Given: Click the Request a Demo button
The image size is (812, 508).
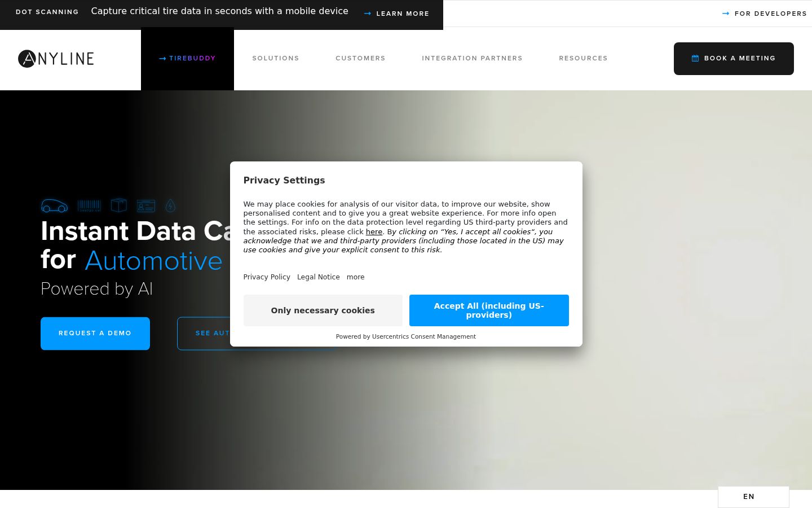Looking at the screenshot, I should pyautogui.click(x=95, y=334).
